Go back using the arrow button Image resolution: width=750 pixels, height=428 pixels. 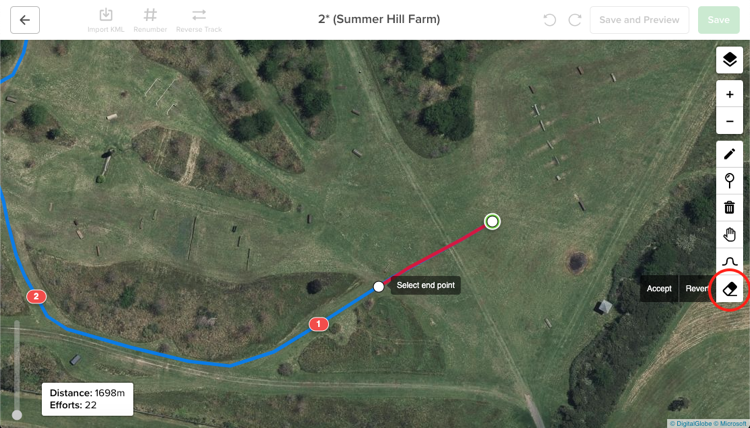click(25, 20)
